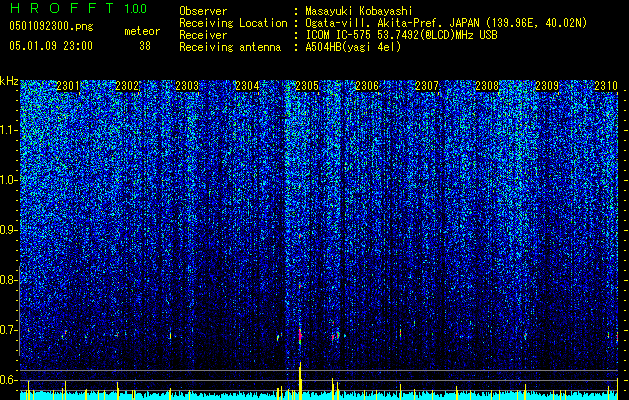The image size is (629, 400).
Task: Click the 2301 time marker
Action: point(68,85)
